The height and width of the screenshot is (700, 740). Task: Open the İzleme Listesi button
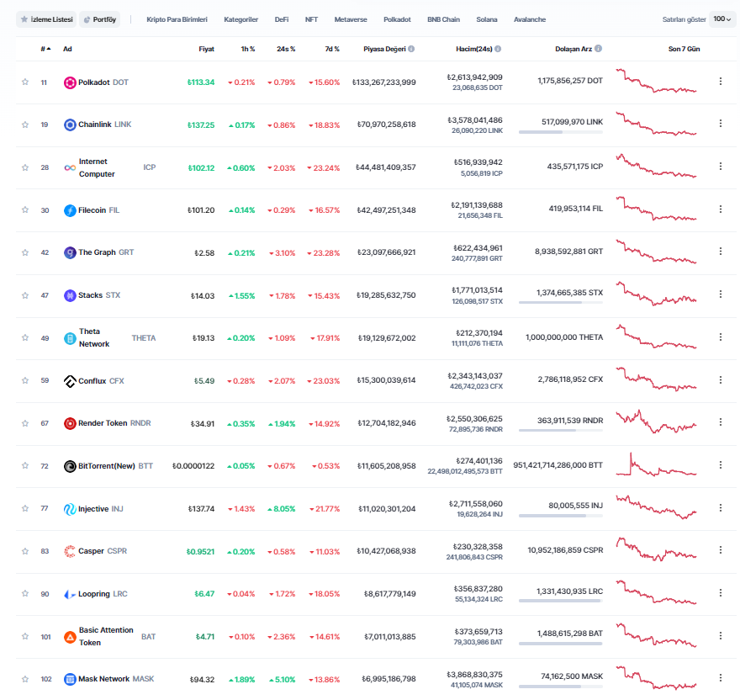[46, 19]
